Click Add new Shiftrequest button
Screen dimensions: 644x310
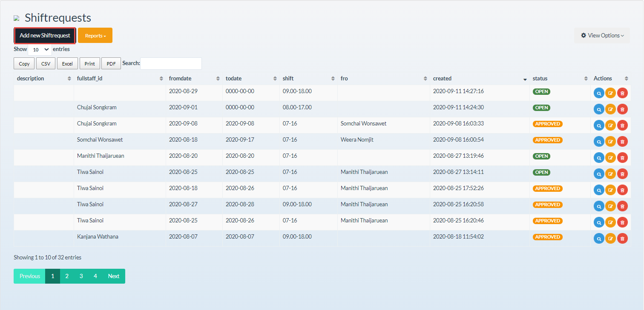[x=45, y=36]
